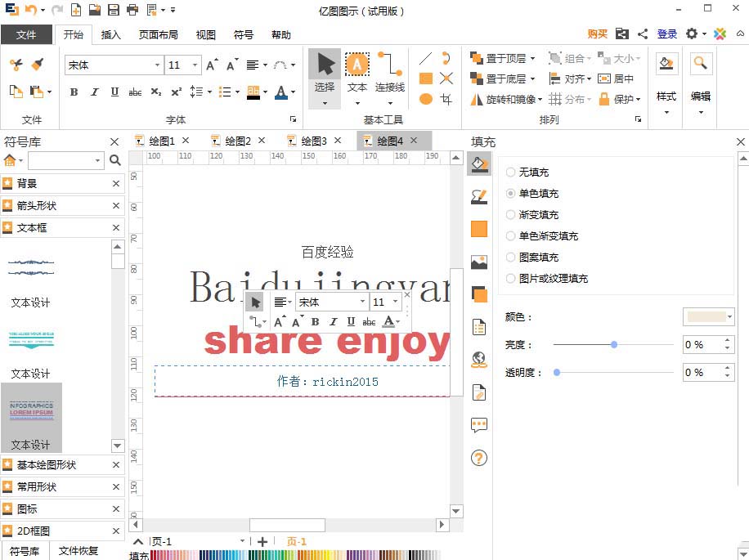This screenshot has height=560, width=749.
Task: Apply strikethrough in the ribbon
Action: (x=135, y=92)
